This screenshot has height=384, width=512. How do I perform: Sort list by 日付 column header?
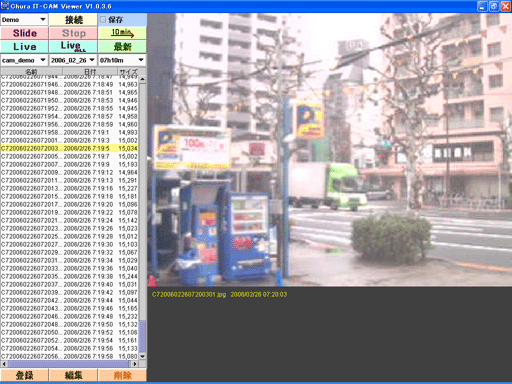coord(90,71)
